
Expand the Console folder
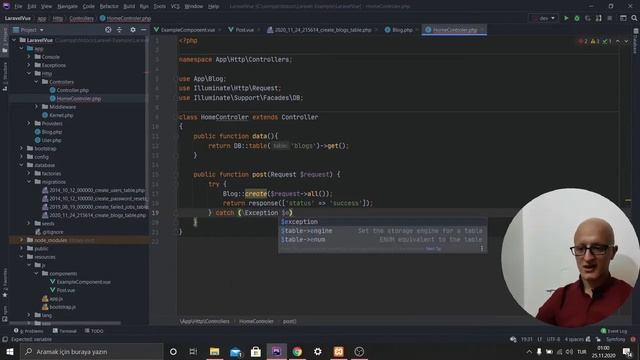tap(29, 57)
